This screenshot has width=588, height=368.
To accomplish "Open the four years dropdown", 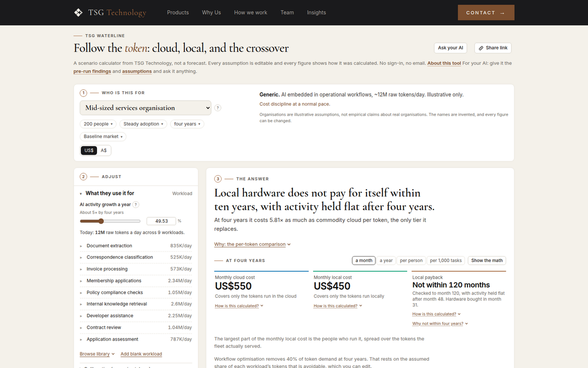I will (x=187, y=124).
